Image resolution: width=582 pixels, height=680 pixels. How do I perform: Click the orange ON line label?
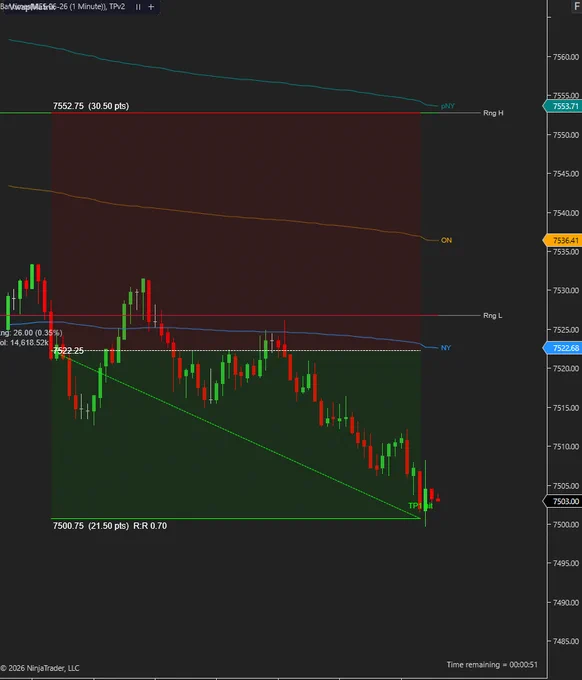pos(446,240)
